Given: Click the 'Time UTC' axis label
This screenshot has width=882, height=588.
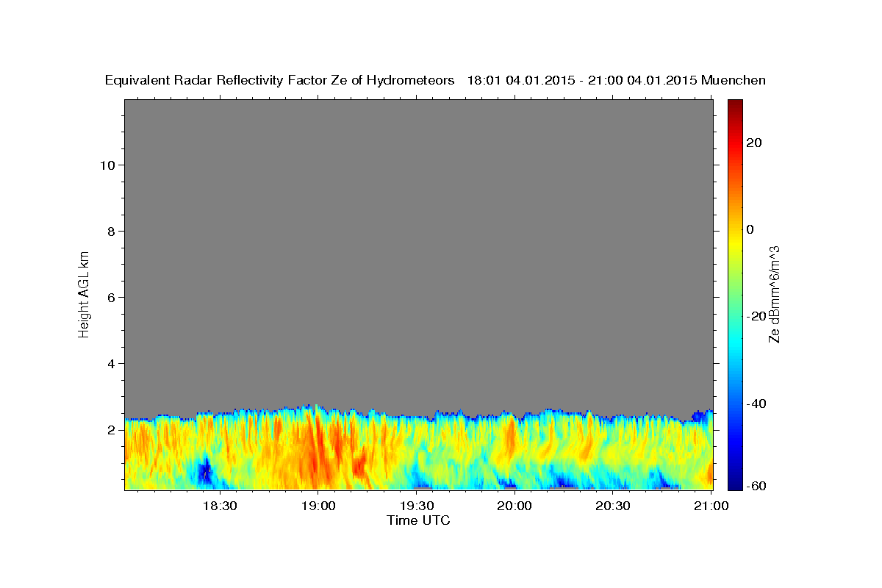Looking at the screenshot, I should pos(418,520).
